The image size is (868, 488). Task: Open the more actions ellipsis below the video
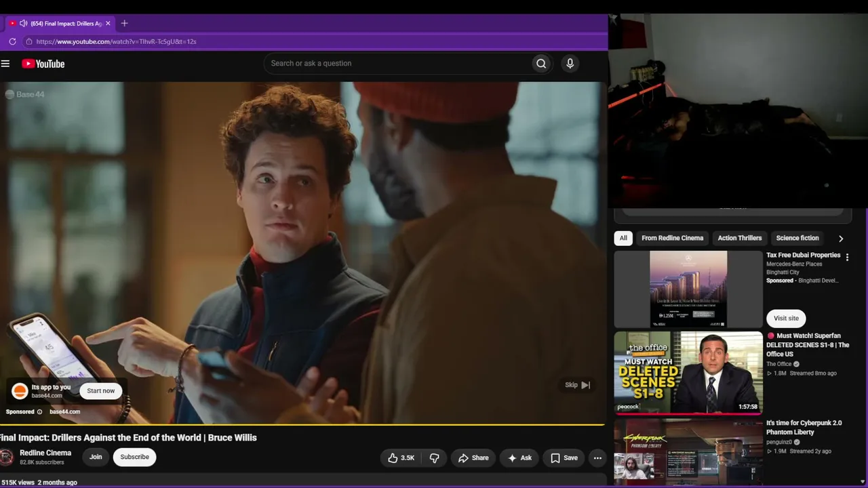pyautogui.click(x=597, y=458)
